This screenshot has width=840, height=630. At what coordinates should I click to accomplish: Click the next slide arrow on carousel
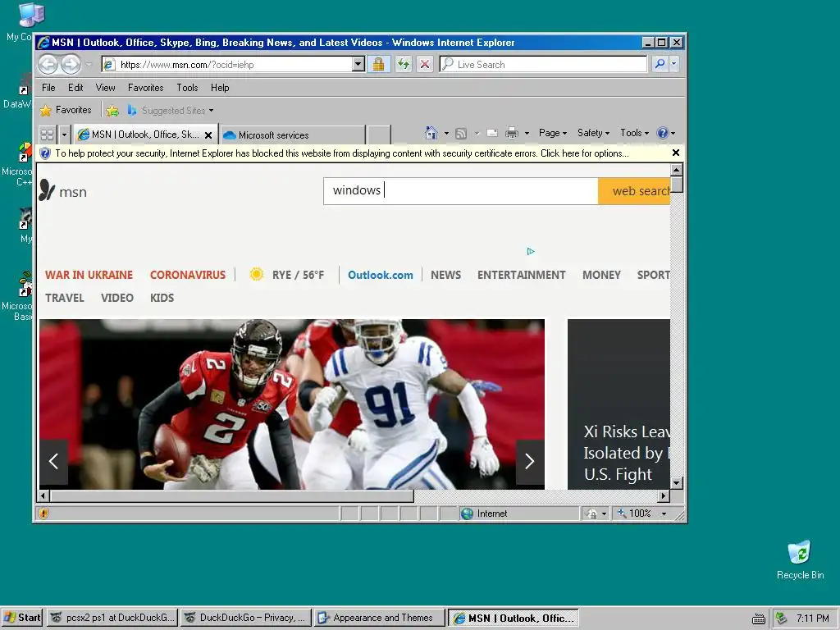(530, 461)
